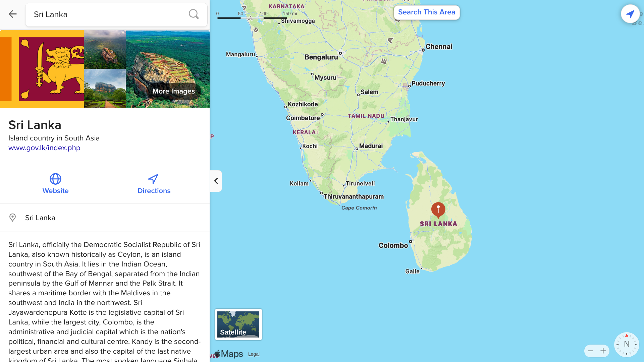The height and width of the screenshot is (362, 644).
Task: Zoom out with the minus button
Action: pos(591,351)
